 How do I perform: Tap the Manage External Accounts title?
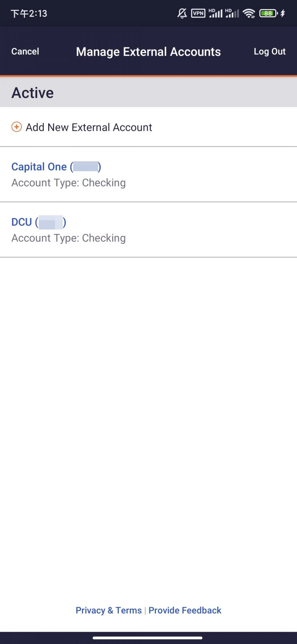pos(148,52)
